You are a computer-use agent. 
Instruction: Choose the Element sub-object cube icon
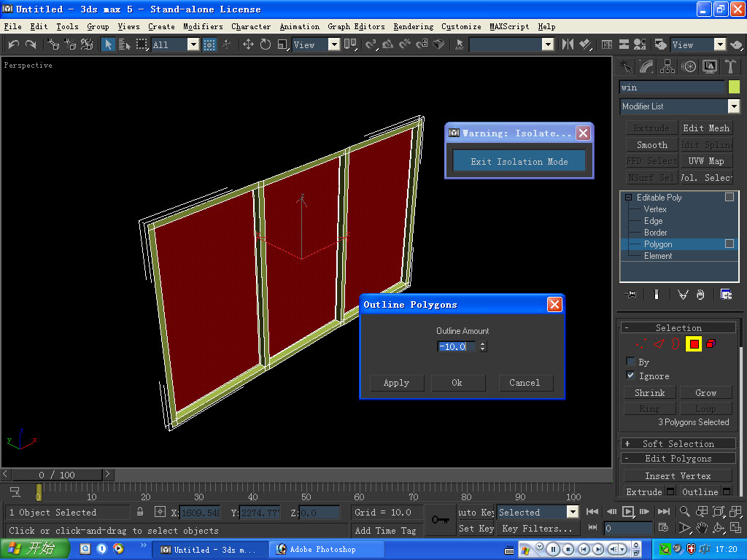click(711, 343)
